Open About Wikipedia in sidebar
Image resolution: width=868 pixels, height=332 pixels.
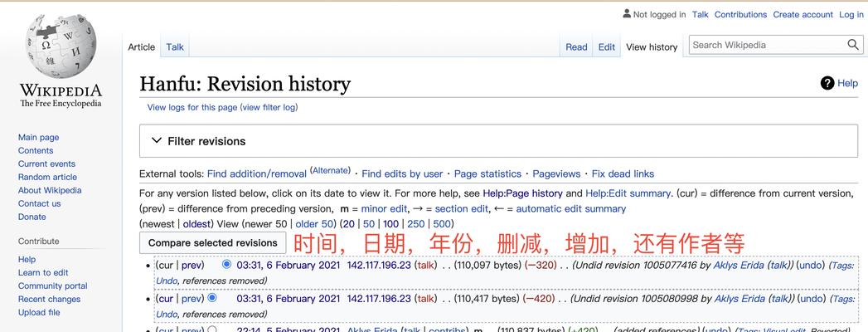click(x=50, y=190)
